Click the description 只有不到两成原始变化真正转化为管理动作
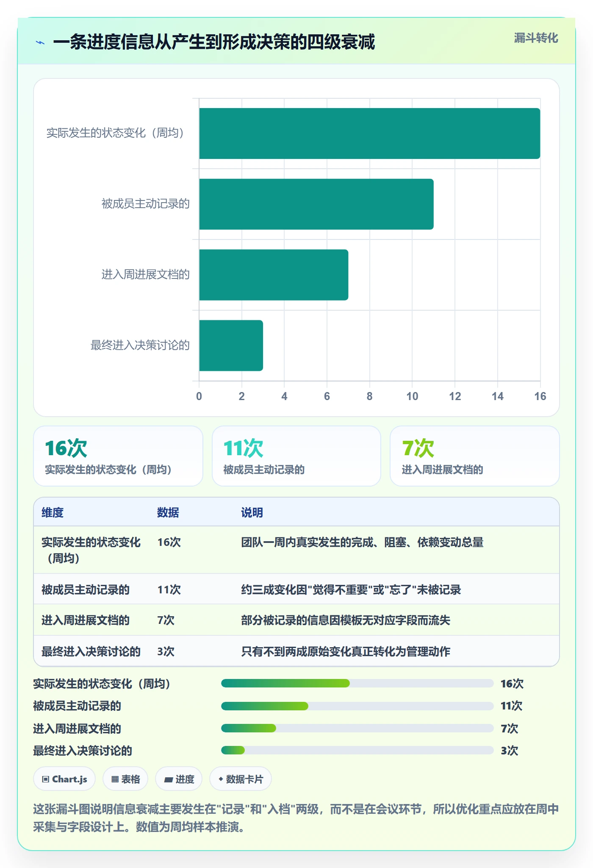593x868 pixels. point(346,651)
